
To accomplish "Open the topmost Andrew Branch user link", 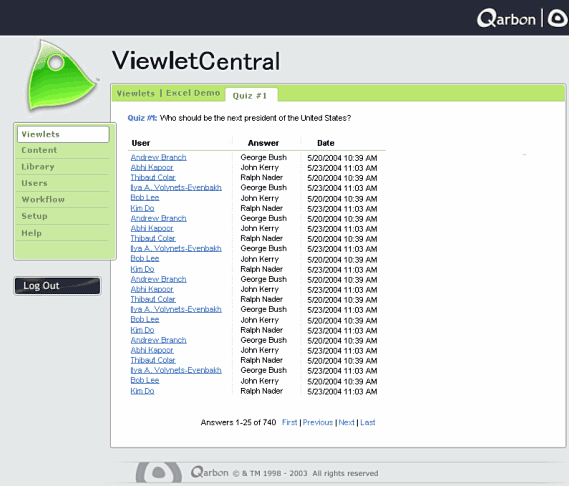I will (x=159, y=158).
